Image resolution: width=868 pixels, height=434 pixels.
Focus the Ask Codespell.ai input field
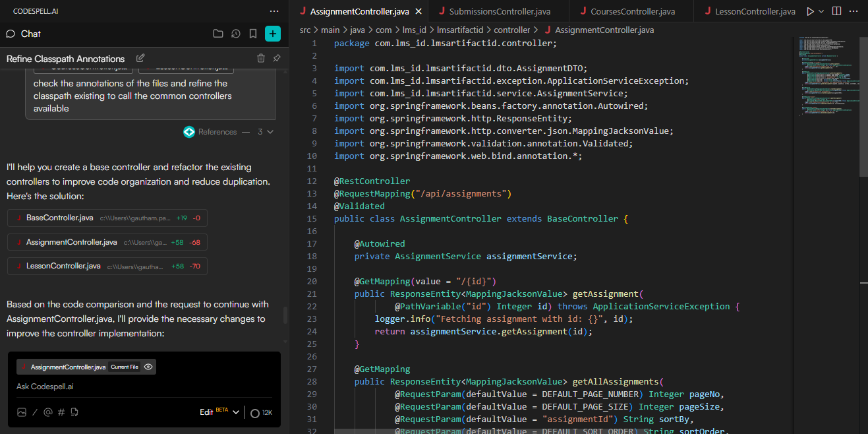pyautogui.click(x=144, y=387)
